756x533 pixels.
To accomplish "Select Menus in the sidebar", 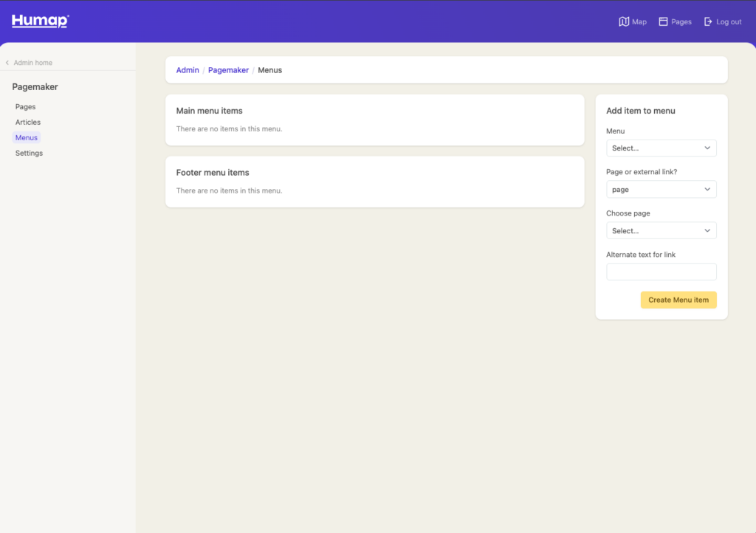I will tap(27, 138).
